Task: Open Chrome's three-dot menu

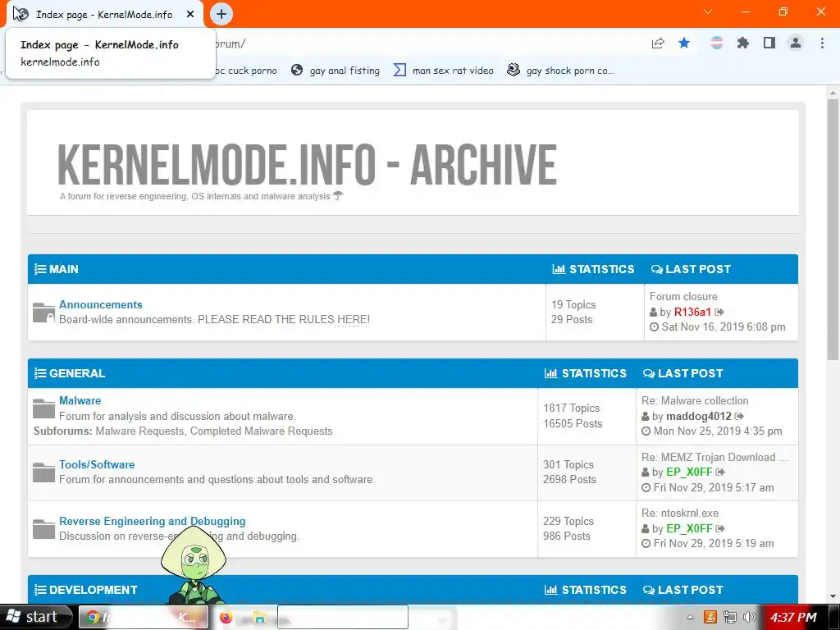Action: point(822,43)
